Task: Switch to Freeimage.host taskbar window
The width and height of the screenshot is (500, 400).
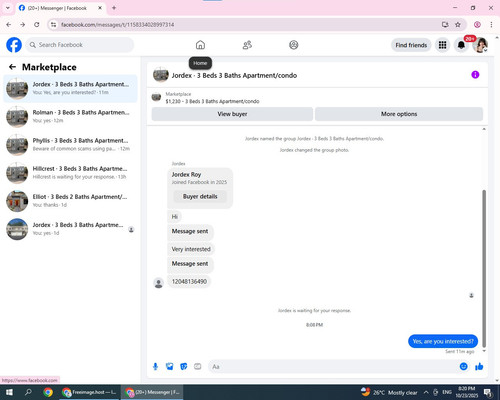Action: coord(89,392)
